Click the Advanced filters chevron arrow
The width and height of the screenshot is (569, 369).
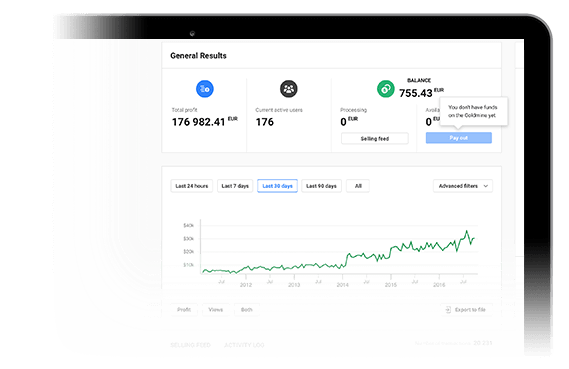486,186
